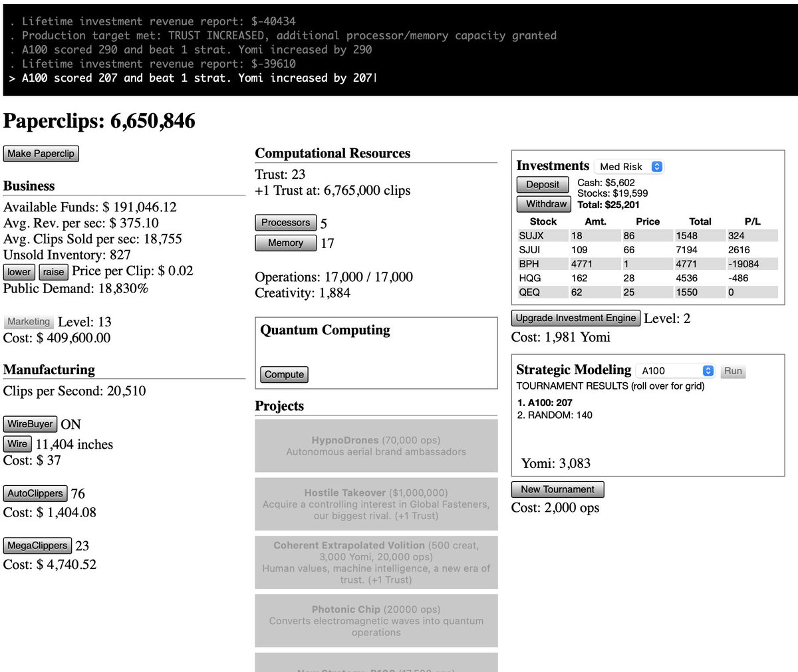Open the A100 strategy dropdown

click(675, 371)
